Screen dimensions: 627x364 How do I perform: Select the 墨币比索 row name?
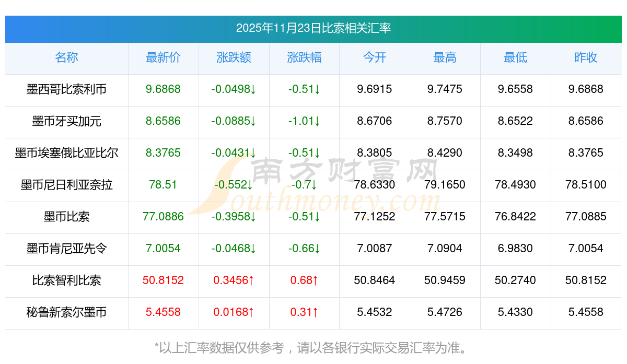pyautogui.click(x=66, y=217)
